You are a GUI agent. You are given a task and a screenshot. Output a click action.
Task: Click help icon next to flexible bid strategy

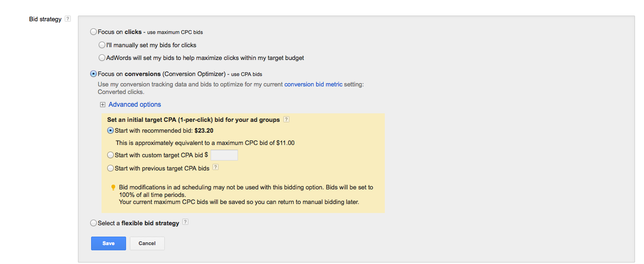(x=185, y=222)
